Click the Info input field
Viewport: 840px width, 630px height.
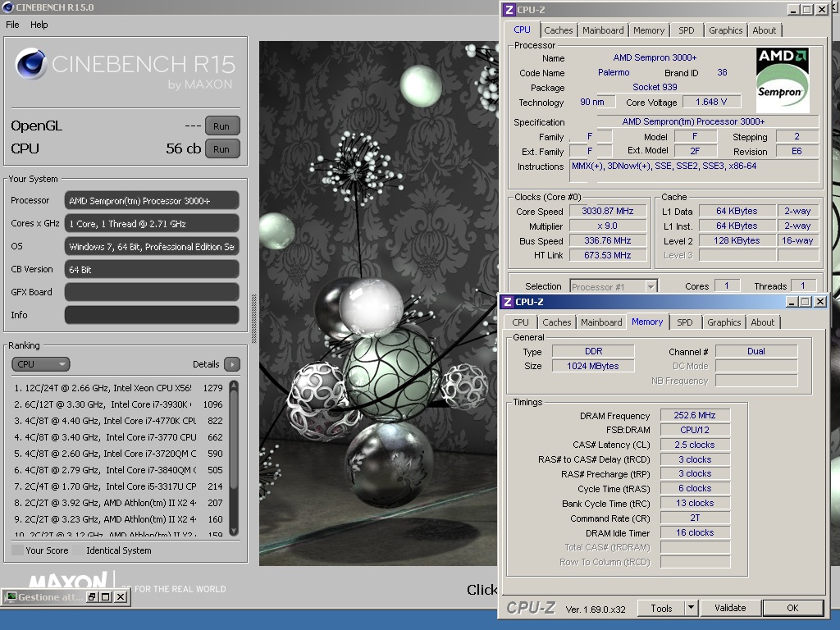tap(152, 315)
